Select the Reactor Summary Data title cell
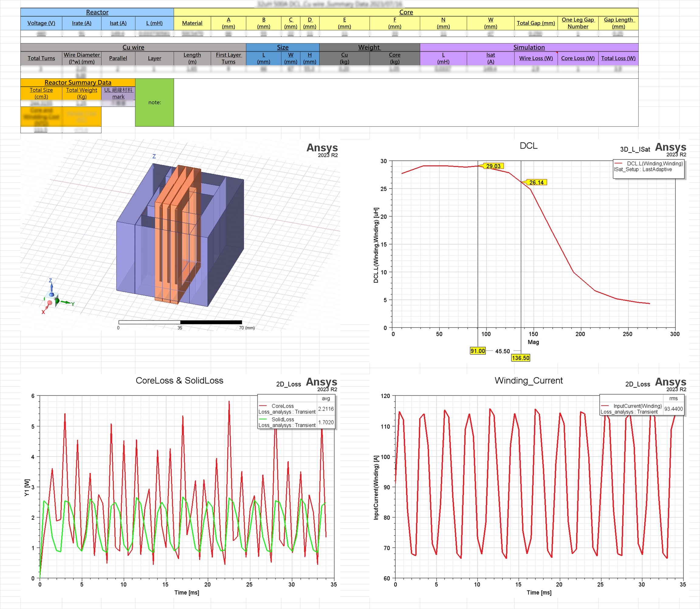This screenshot has width=700, height=609. pos(78,82)
